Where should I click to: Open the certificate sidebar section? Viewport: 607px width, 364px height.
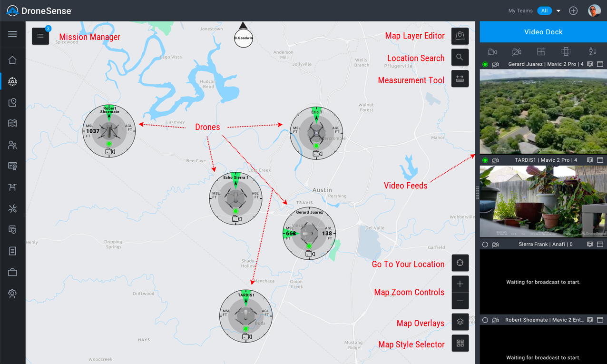coord(12,166)
